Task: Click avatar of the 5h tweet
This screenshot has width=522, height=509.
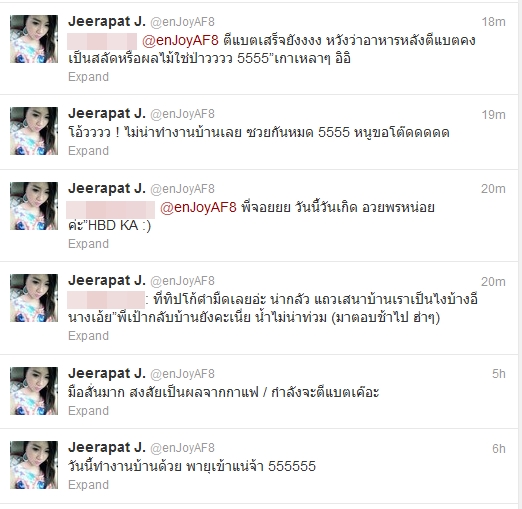Action: 34,391
